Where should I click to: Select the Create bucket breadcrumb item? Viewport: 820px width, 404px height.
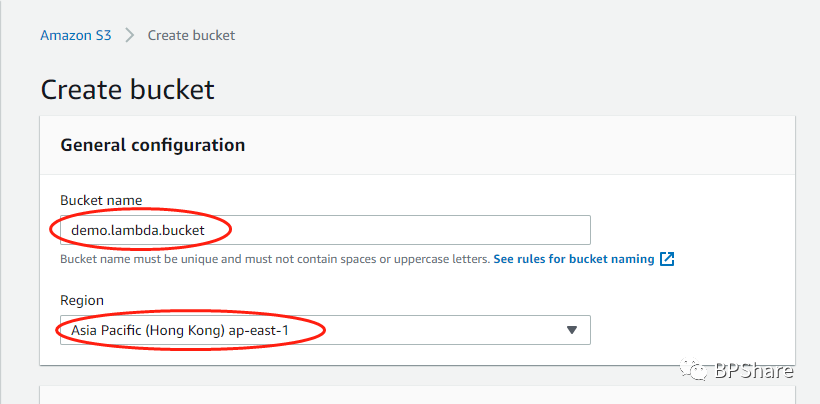[191, 35]
